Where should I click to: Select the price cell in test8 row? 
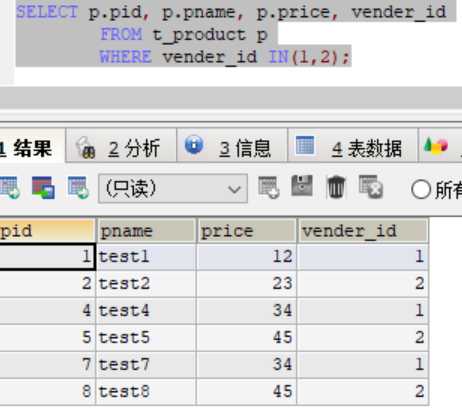247,392
